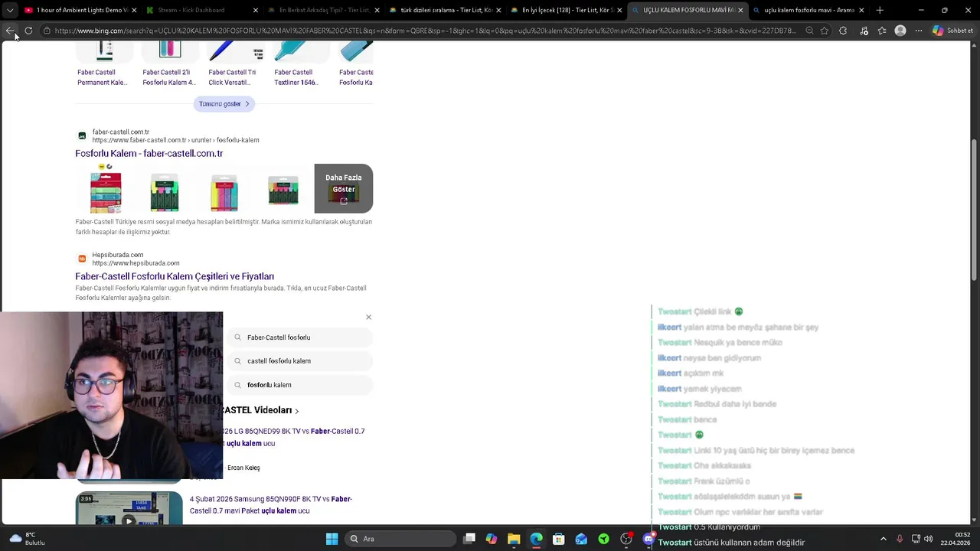
Task: Open the volume speaker tray icon
Action: click(928, 539)
